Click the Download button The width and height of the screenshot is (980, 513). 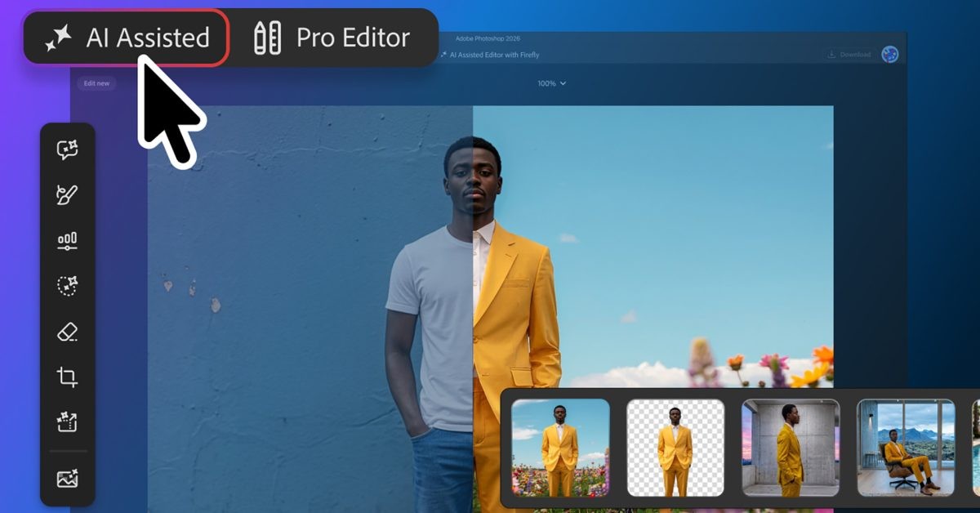849,55
